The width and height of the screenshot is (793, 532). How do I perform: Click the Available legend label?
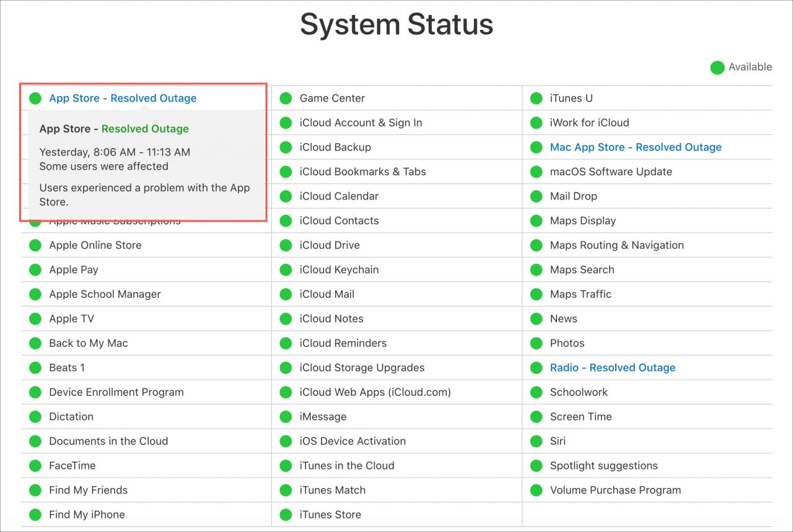(750, 67)
